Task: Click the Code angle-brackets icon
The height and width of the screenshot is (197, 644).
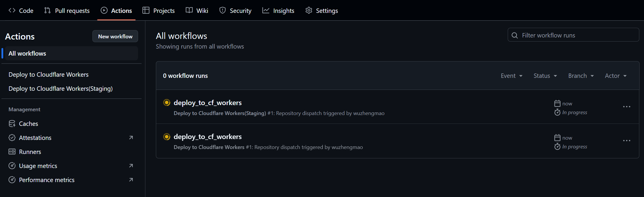Action: (12, 11)
